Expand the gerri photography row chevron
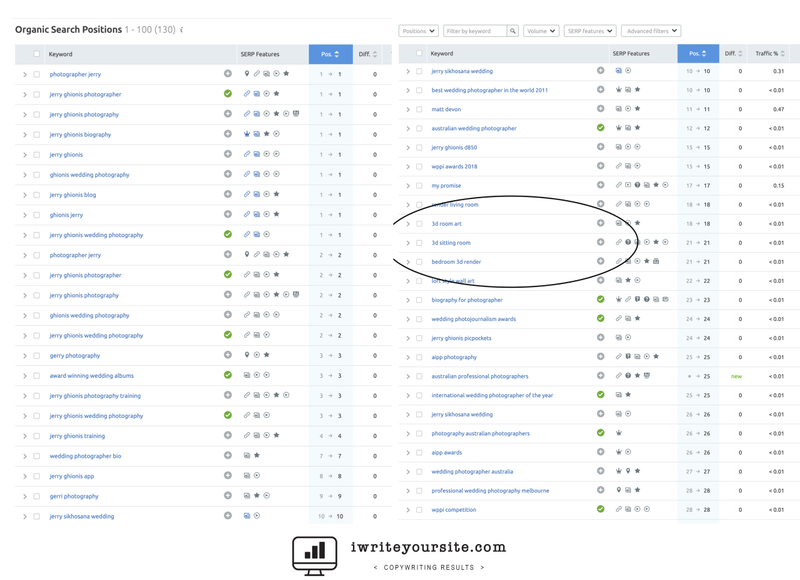 pos(24,496)
